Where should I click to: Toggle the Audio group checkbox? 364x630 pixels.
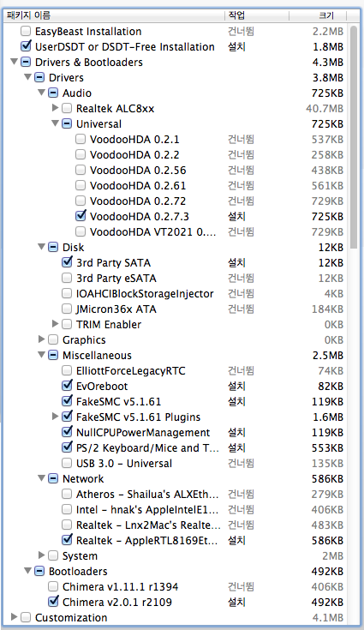coord(53,93)
